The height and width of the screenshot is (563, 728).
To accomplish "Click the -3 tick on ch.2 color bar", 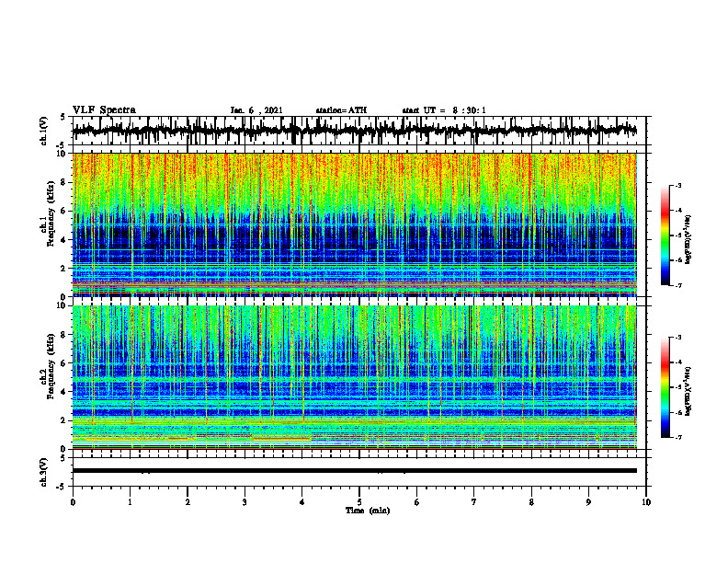I will [x=677, y=338].
